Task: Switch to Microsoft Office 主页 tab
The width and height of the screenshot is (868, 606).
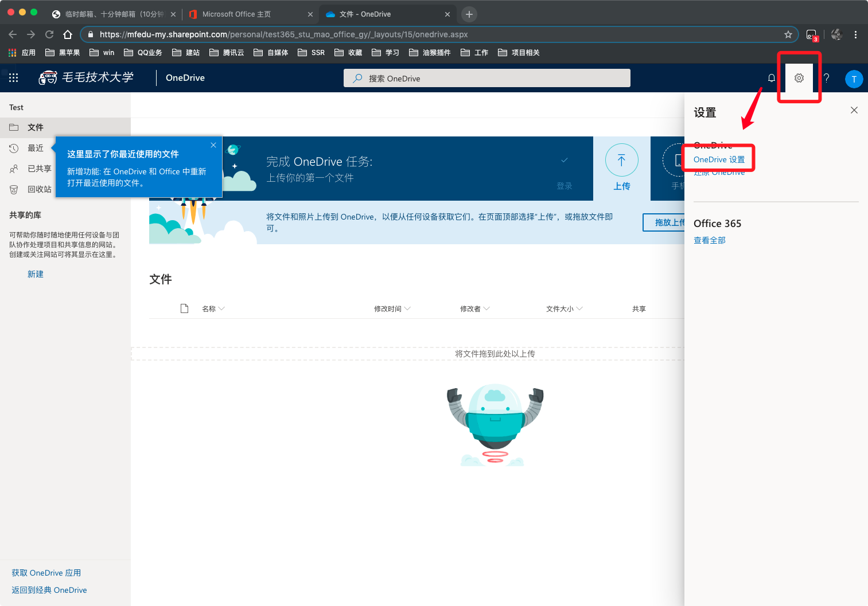Action: pos(251,14)
